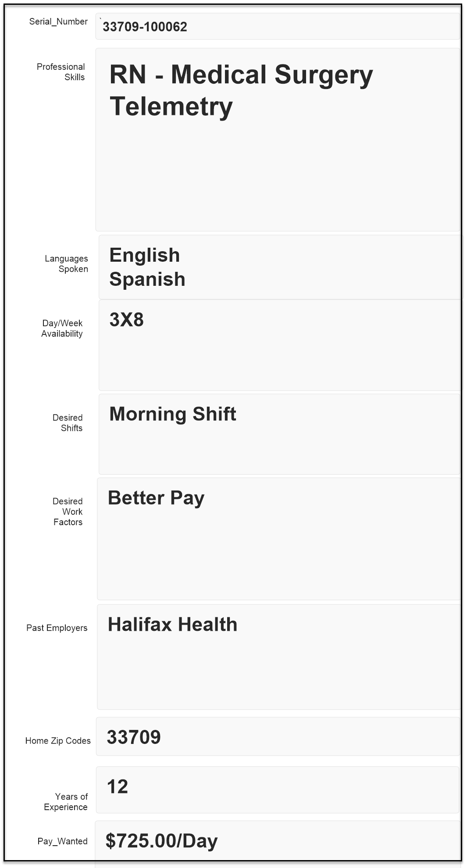Click the Past Employers text area
Image resolution: width=467 pixels, height=868 pixels.
pyautogui.click(x=278, y=657)
